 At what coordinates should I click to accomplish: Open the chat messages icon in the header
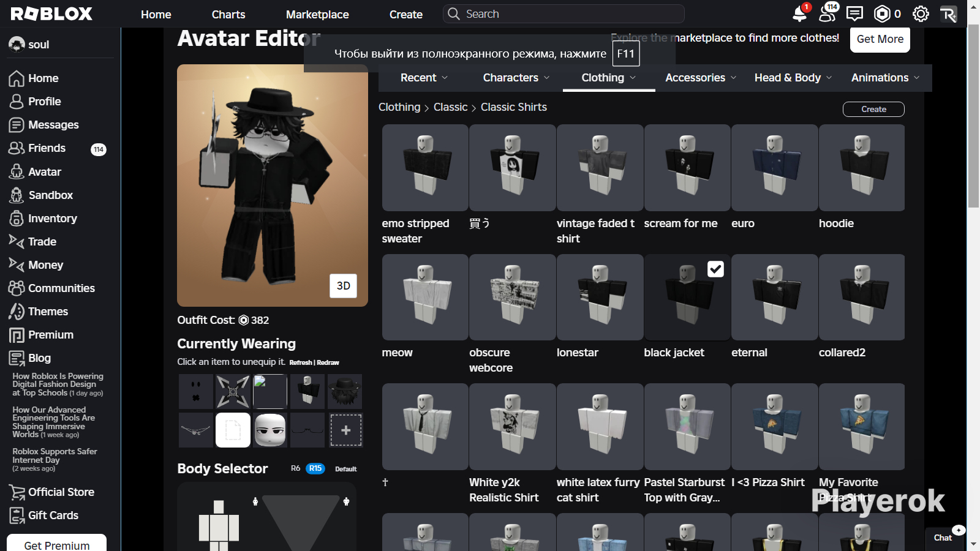854,13
